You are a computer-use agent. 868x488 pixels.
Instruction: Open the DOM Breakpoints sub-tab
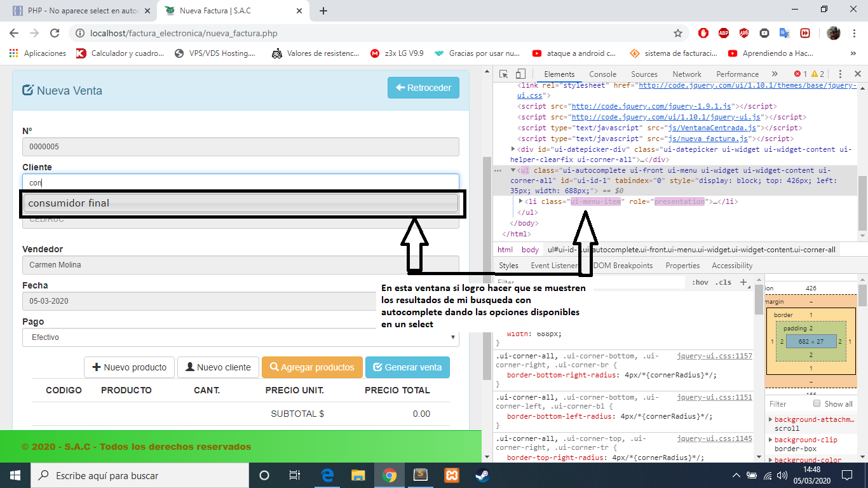coord(623,266)
